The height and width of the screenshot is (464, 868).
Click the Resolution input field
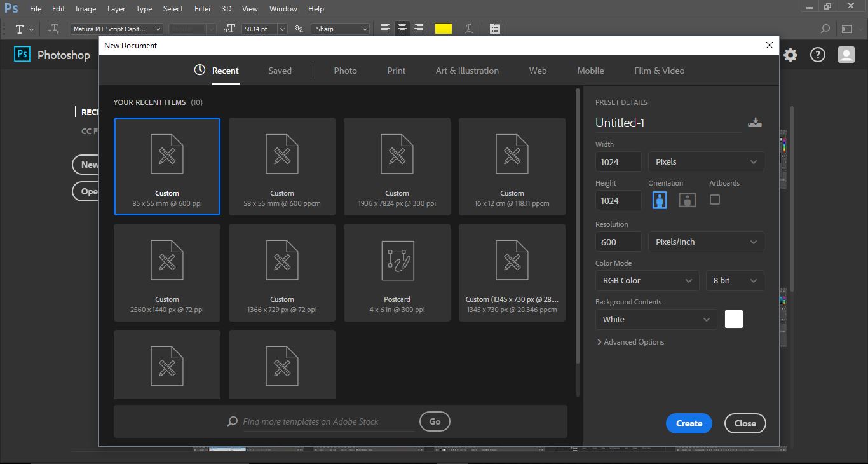618,242
